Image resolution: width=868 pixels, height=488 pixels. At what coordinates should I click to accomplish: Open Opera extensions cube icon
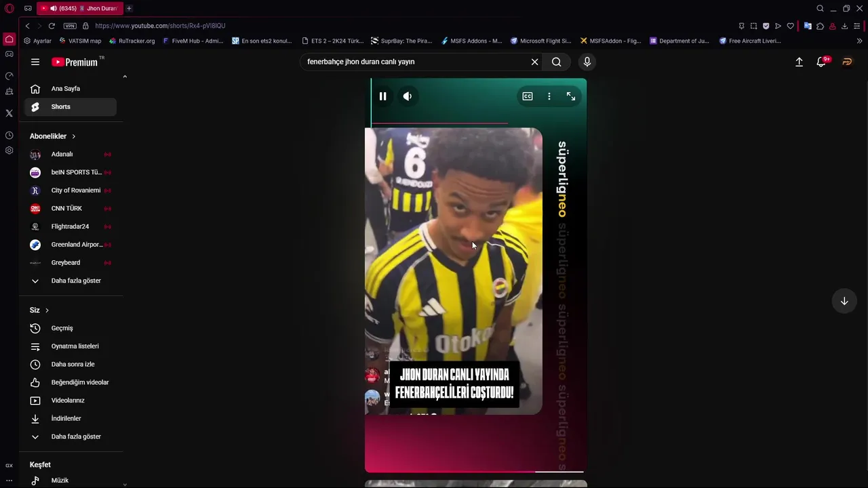[x=820, y=26]
